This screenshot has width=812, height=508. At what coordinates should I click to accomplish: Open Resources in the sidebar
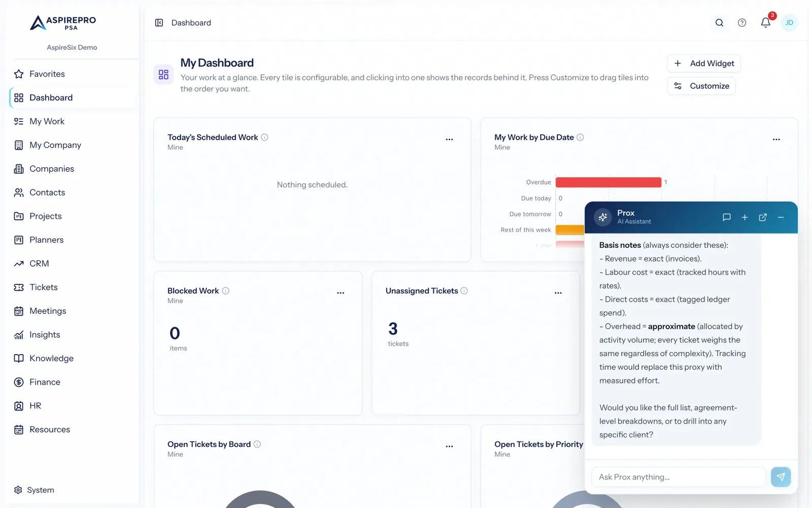73,430
